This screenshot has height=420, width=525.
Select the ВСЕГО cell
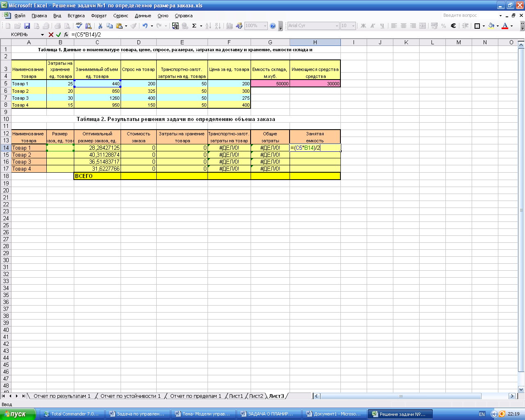tap(97, 176)
